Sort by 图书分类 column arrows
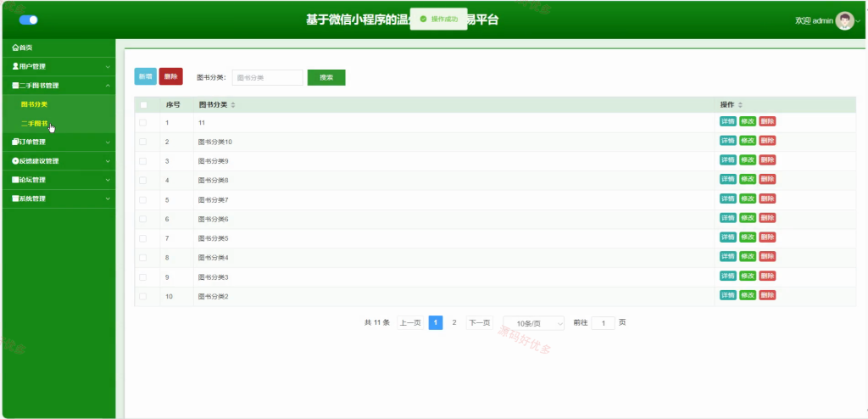 (233, 105)
